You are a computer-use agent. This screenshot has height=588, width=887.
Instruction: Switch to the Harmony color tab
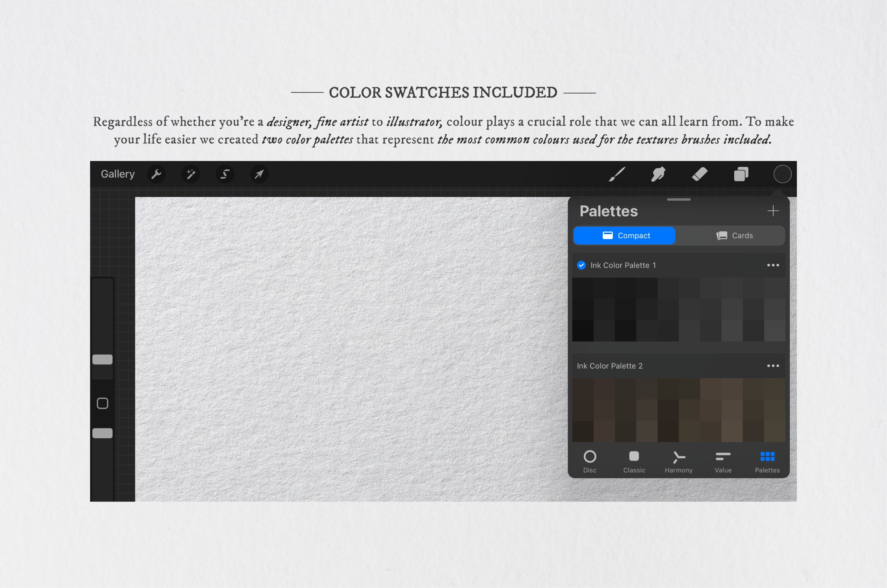[x=678, y=461]
